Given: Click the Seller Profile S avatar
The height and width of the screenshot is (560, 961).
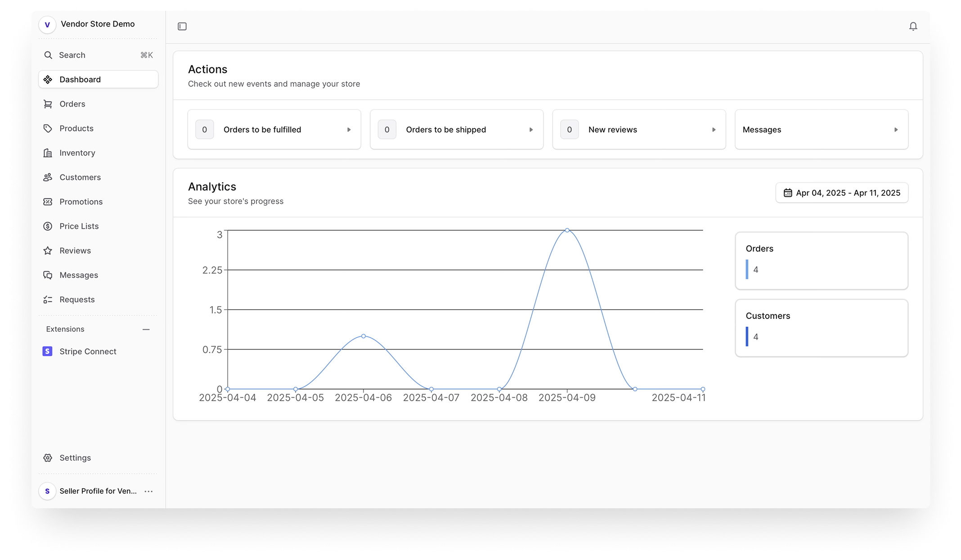Looking at the screenshot, I should (47, 491).
